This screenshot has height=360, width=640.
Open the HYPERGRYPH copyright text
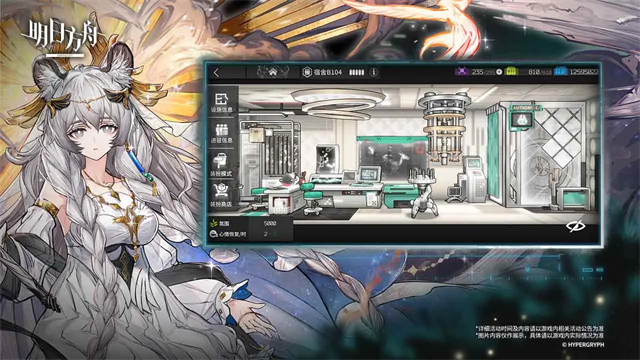point(583,344)
